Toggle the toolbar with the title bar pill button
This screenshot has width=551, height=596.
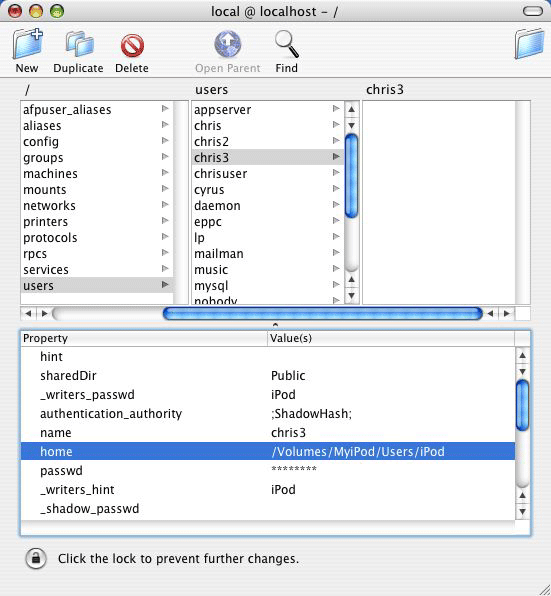coord(533,11)
